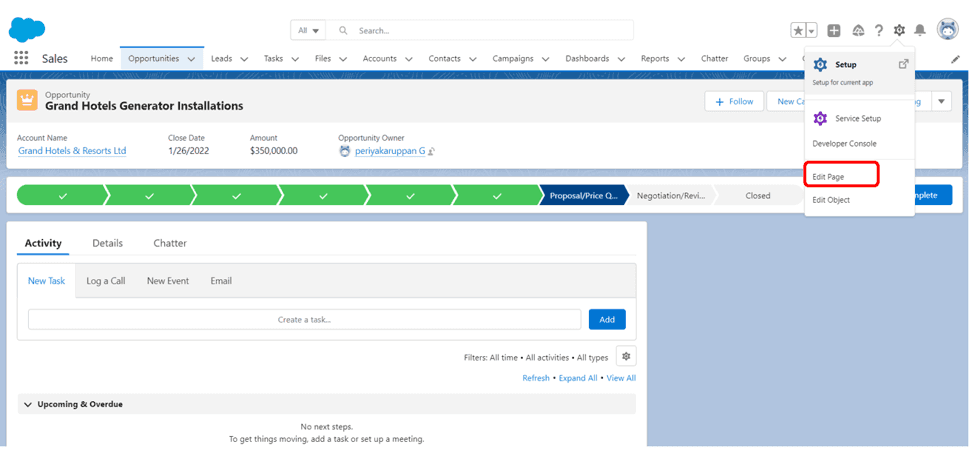Open the Trailhead guidance icon

coord(858,30)
